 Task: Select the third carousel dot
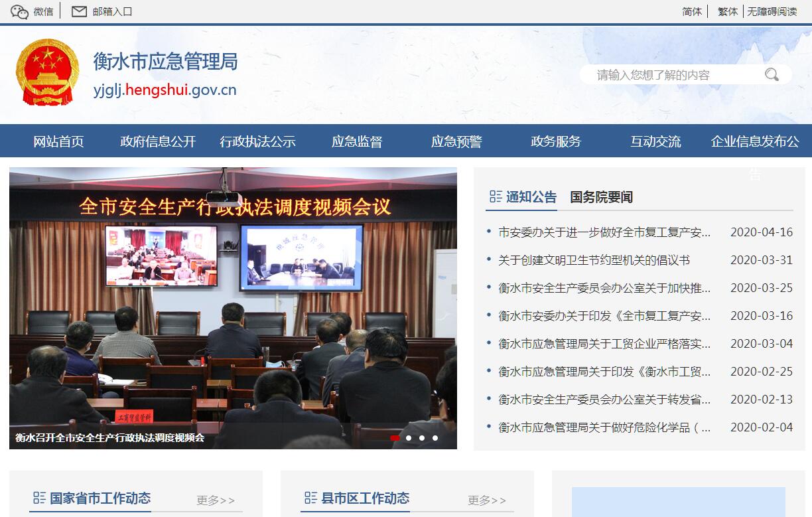422,438
